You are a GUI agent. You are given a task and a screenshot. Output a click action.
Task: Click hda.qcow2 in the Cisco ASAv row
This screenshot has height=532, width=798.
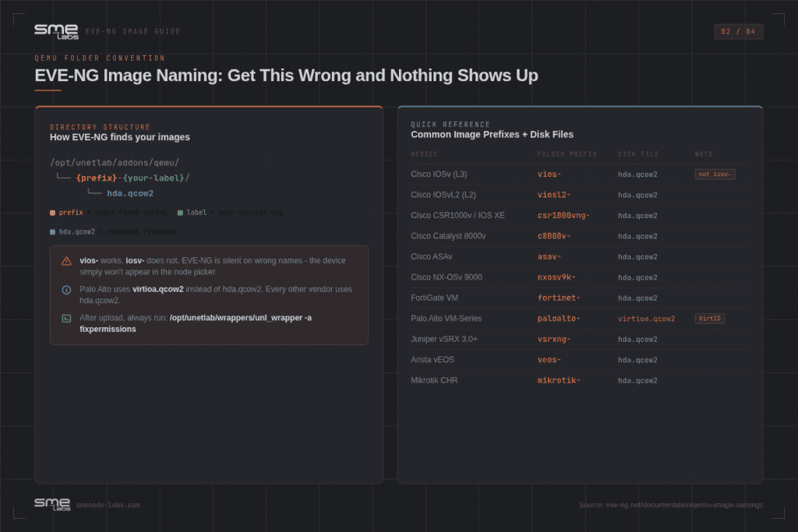[637, 257]
